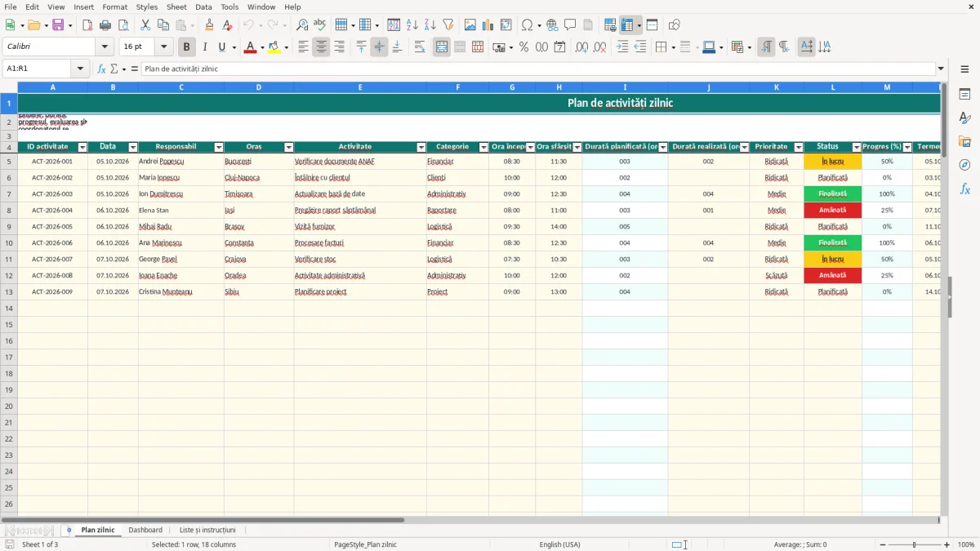
Task: Click the zoom out minus button
Action: (883, 544)
